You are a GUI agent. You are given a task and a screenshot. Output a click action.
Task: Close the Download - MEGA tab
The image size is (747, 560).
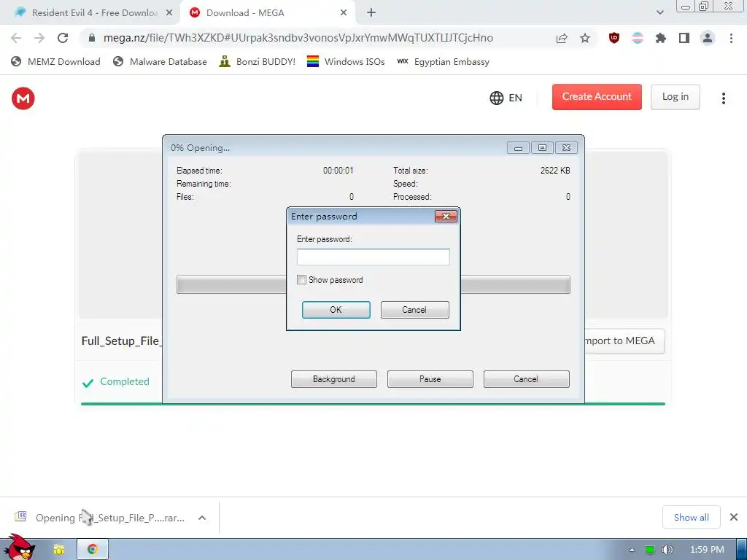[344, 13]
